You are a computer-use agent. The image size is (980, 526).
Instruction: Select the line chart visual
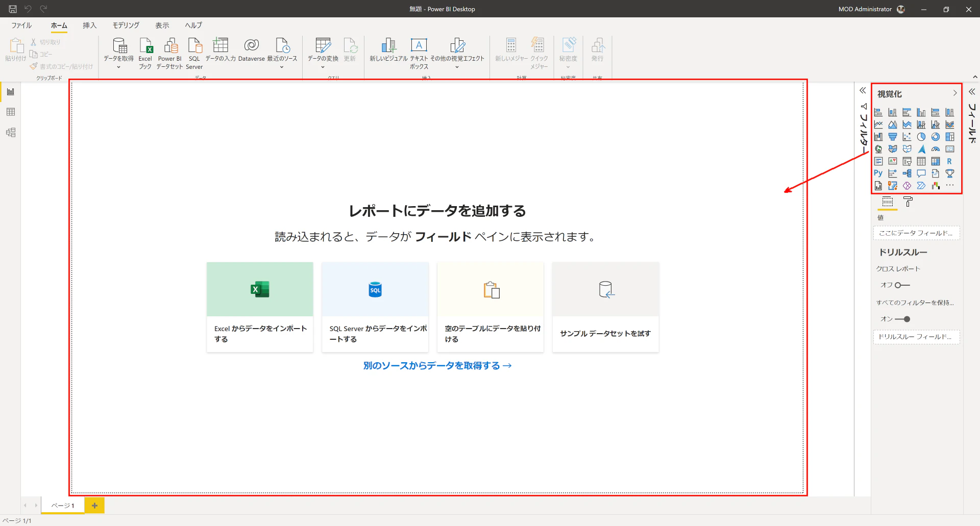coord(878,124)
